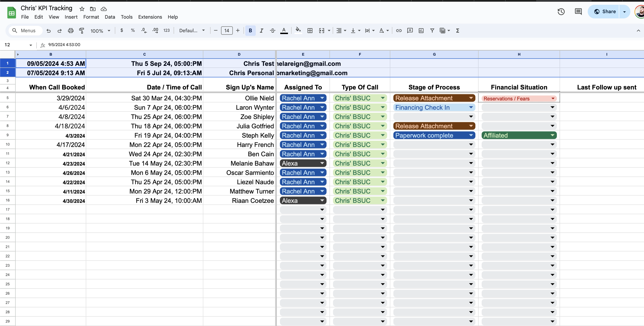Image resolution: width=644 pixels, height=326 pixels.
Task: Decrease decimal places
Action: [144, 30]
